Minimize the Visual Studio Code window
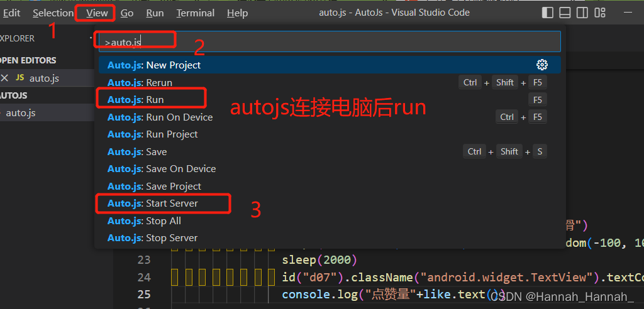The height and width of the screenshot is (309, 644). click(x=628, y=13)
